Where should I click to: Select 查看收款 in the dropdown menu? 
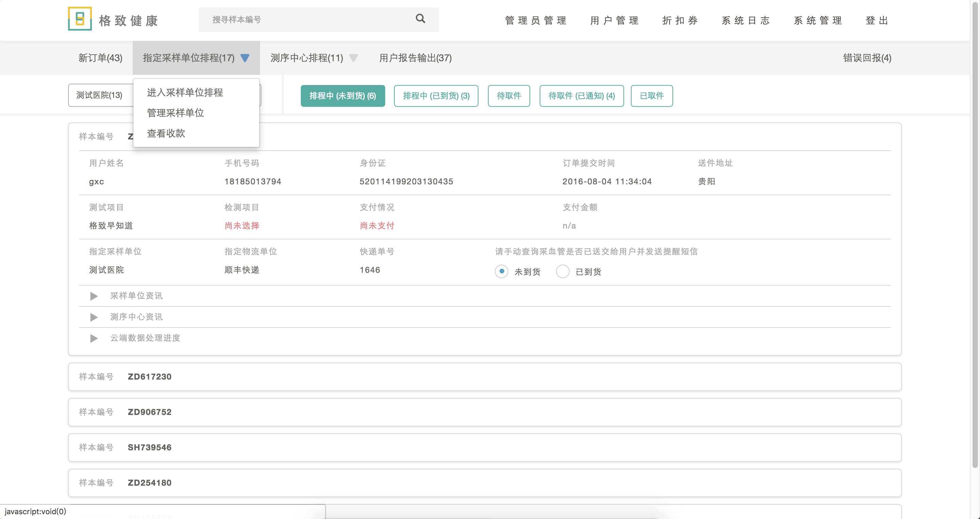click(x=166, y=133)
